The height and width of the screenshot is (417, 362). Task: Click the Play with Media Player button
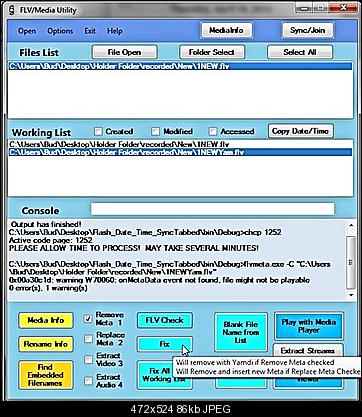(309, 326)
